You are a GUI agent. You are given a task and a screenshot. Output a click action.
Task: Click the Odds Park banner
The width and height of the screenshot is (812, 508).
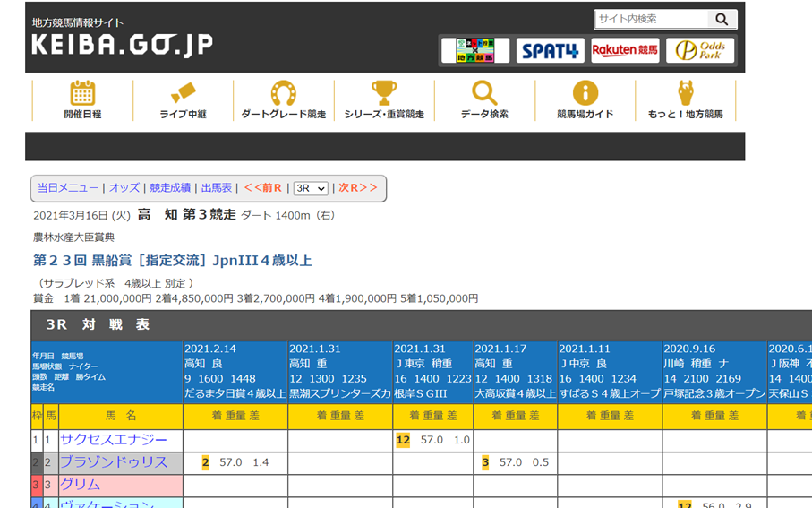[x=700, y=51]
